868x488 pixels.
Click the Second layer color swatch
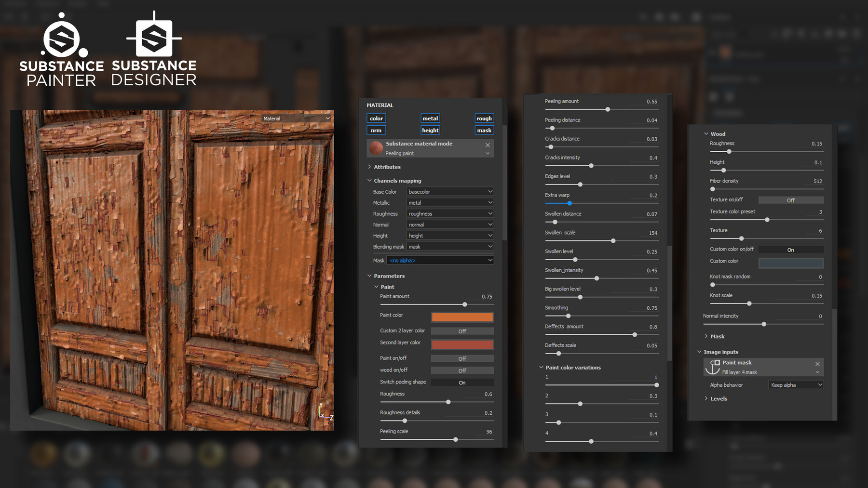click(462, 344)
